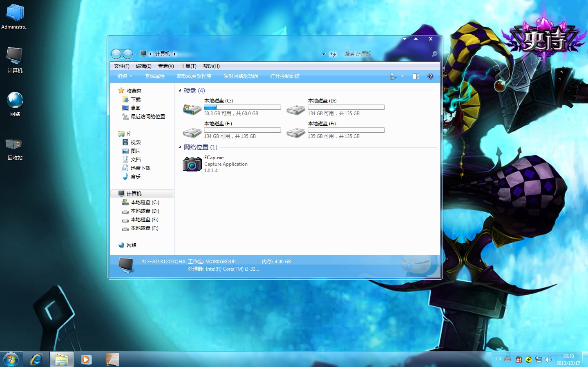Collapse the 网络位置 (1) group
This screenshot has width=588, height=367.
coord(180,147)
